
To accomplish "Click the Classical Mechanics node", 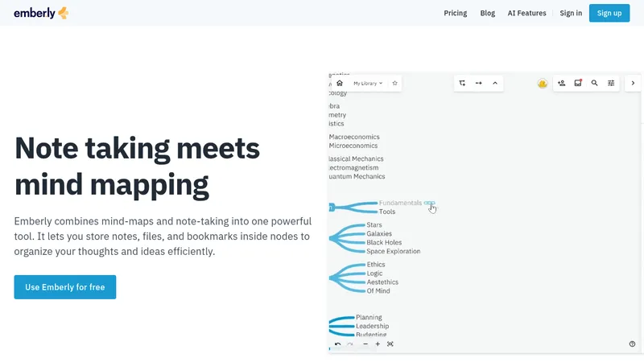I will (x=356, y=158).
